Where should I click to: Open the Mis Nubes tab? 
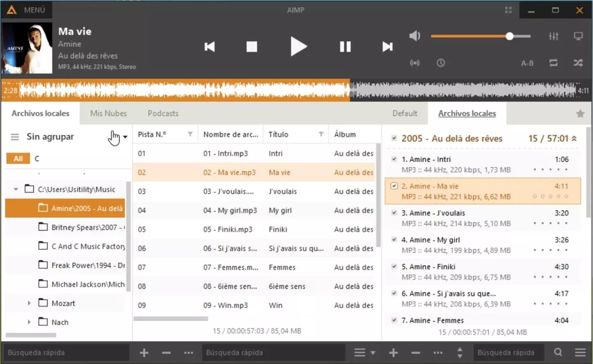tap(108, 113)
